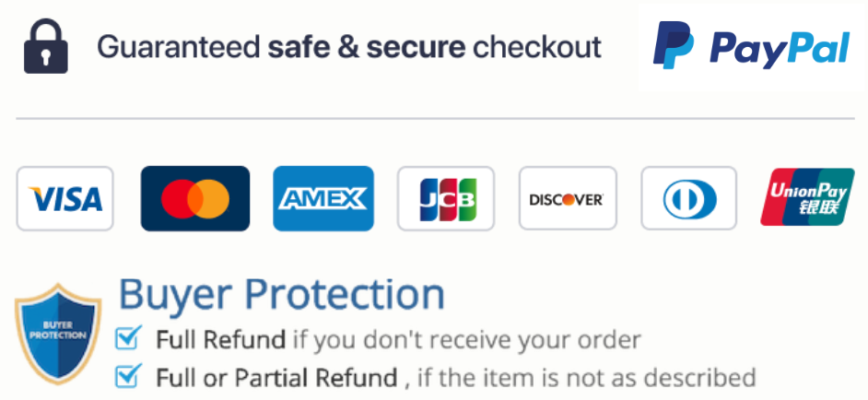Choose the AMEX card icon

coord(323,198)
